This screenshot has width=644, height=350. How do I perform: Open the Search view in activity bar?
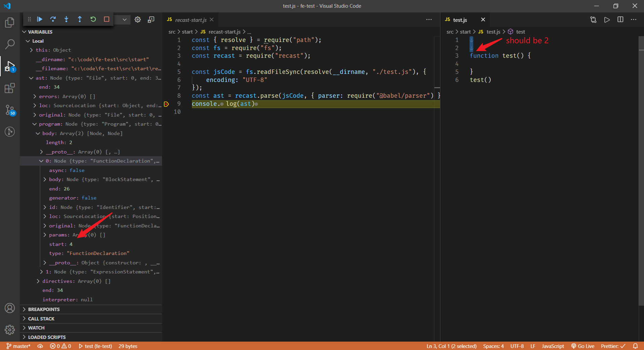(10, 44)
